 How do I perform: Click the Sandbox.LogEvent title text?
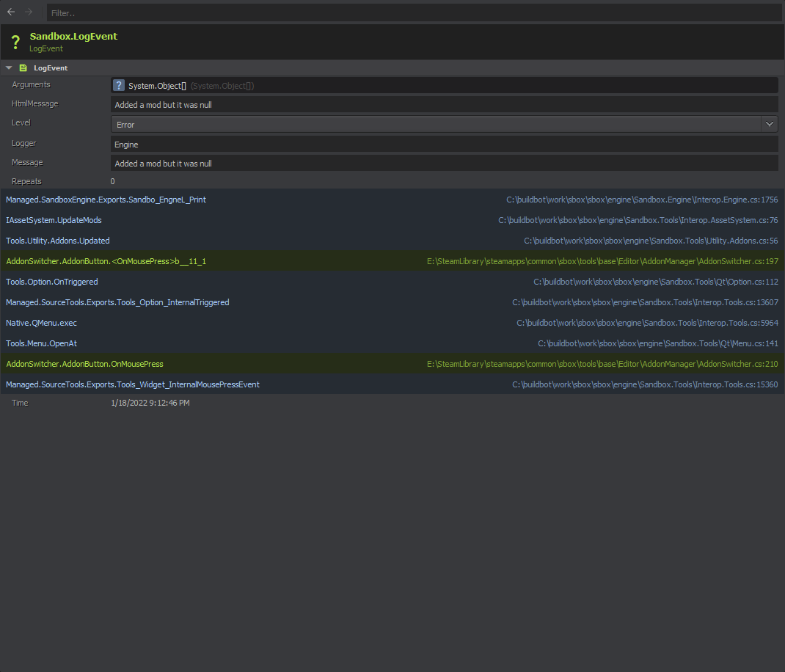(73, 36)
